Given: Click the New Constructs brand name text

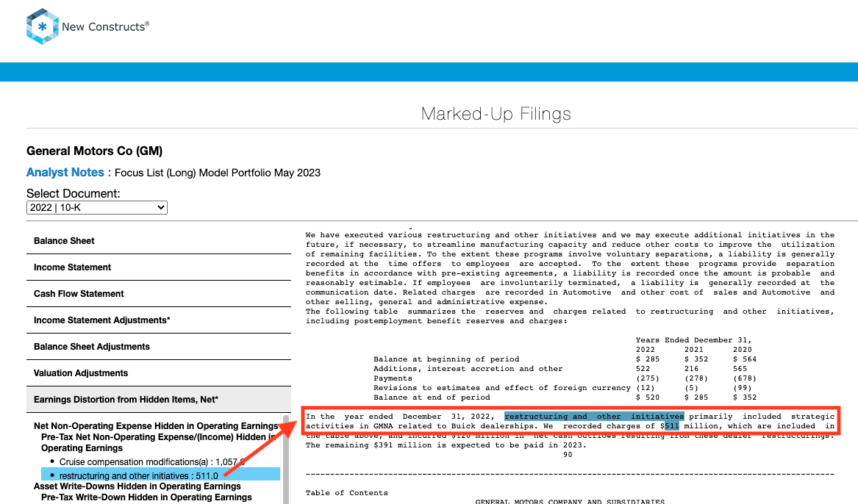Looking at the screenshot, I should point(105,26).
